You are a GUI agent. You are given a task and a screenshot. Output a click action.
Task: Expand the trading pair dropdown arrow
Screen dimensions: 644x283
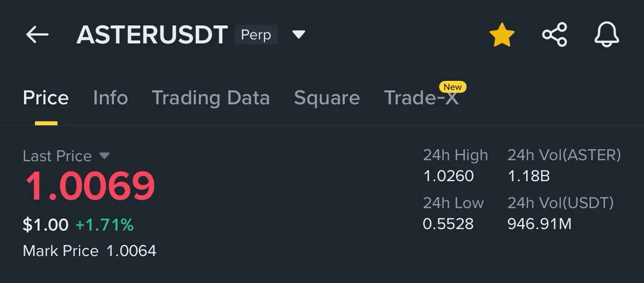point(298,35)
